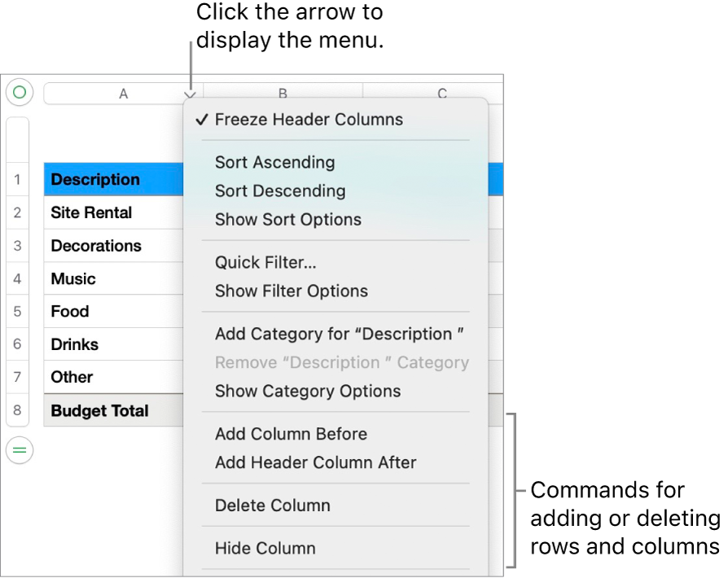Screen dimensions: 728x578
Task: Choose Sort Ascending from the menu
Action: [x=274, y=162]
